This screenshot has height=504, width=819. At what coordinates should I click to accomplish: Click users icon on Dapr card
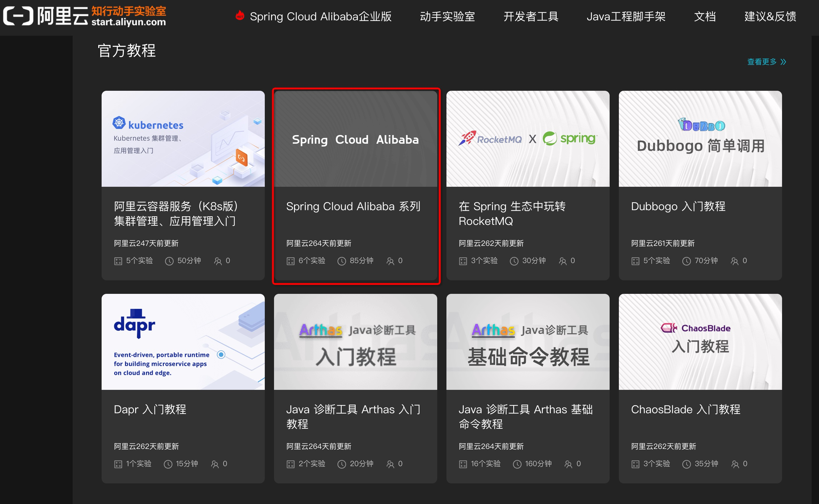(215, 464)
